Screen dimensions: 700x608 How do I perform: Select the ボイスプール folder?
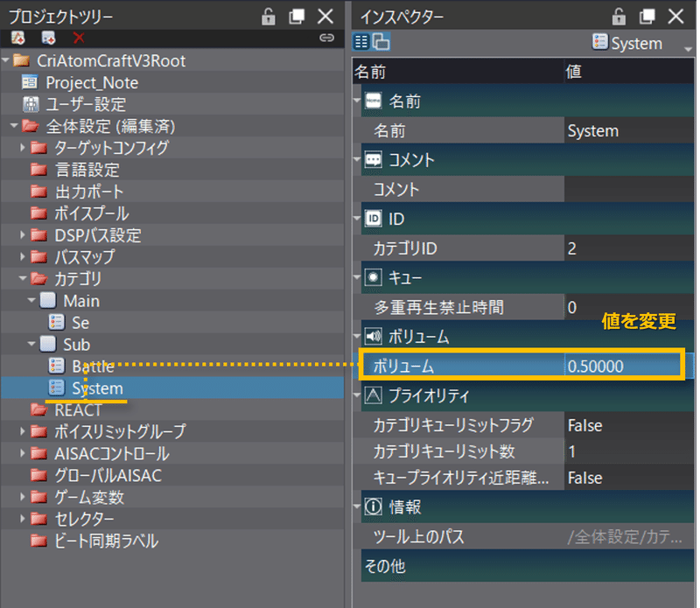tap(92, 213)
